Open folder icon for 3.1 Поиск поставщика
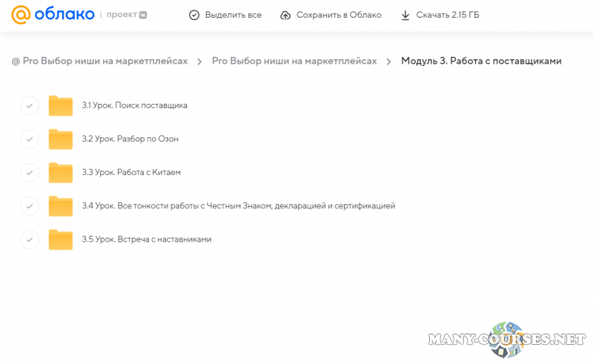Screen dimensions: 593x364 (x=60, y=105)
